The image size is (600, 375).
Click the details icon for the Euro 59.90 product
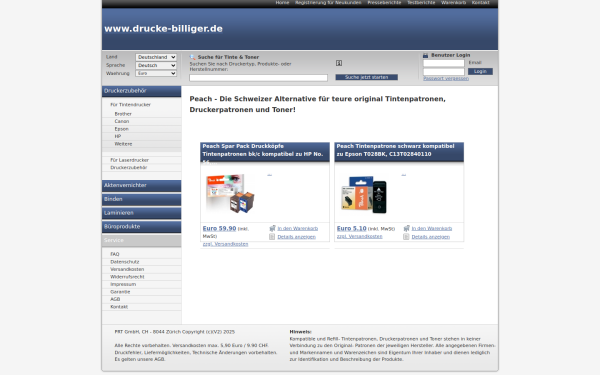point(272,237)
